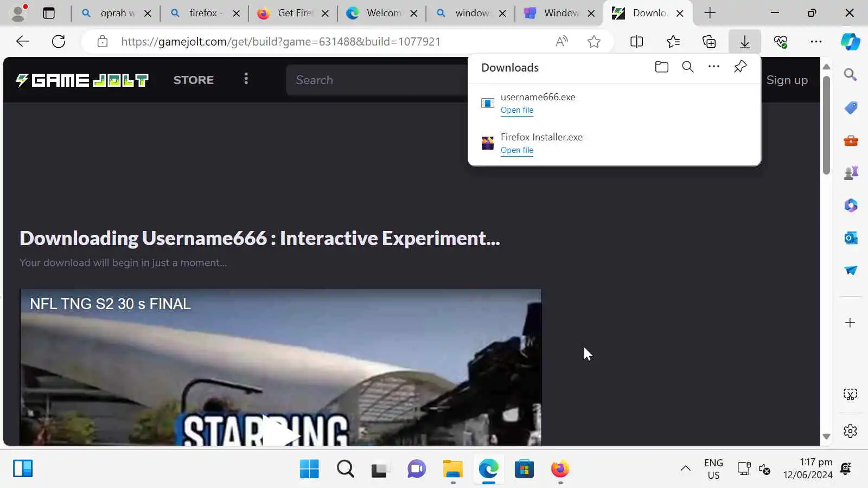Screen dimensions: 868x488
Task: Launch the Copilot sidebar icon
Action: 850,41
